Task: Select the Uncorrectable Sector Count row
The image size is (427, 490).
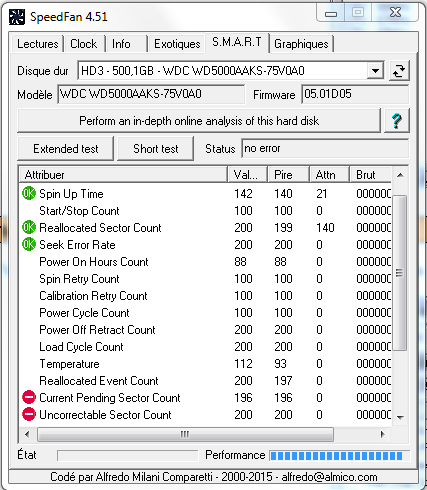Action: point(206,415)
